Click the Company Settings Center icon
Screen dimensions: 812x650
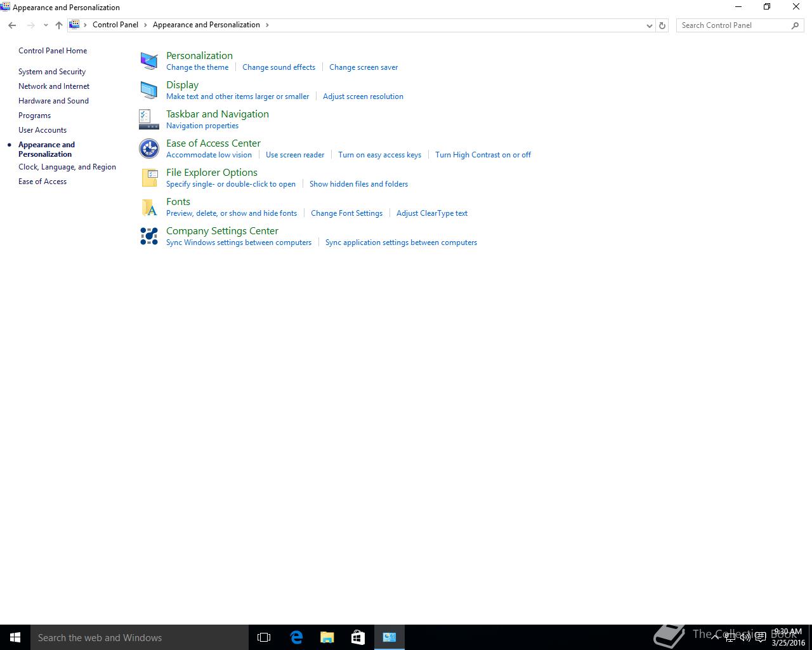pos(149,236)
